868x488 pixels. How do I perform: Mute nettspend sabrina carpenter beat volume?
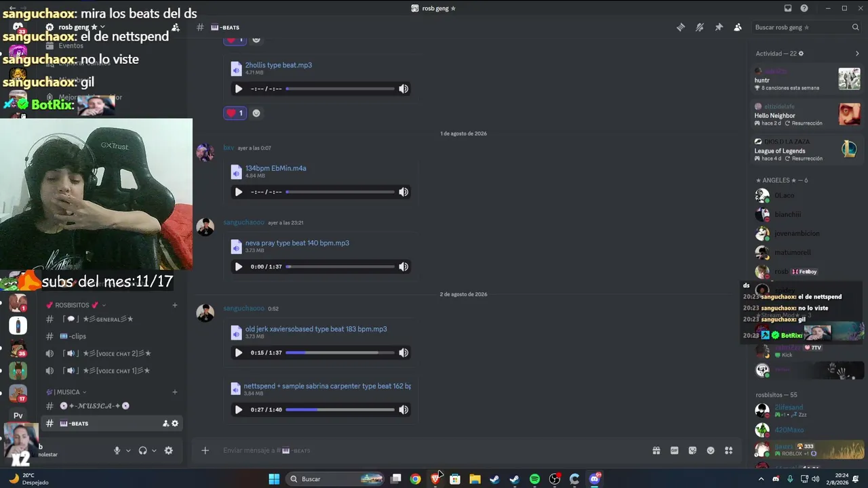[x=403, y=409]
